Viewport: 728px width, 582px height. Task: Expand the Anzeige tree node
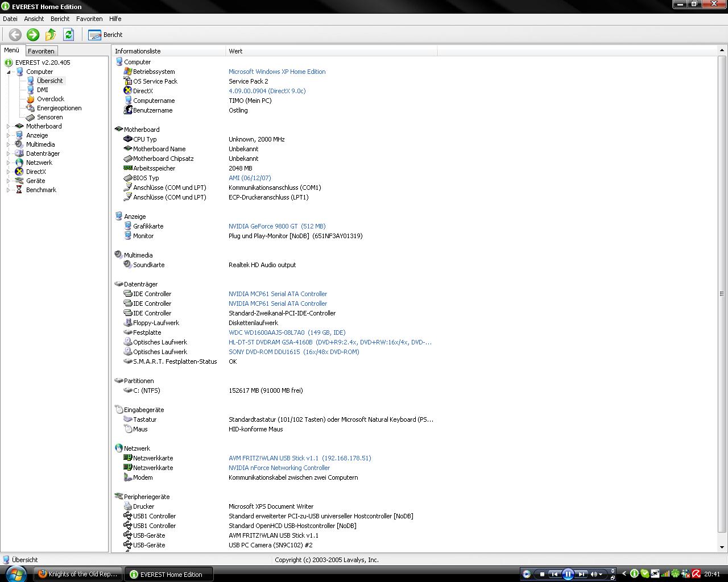9,135
